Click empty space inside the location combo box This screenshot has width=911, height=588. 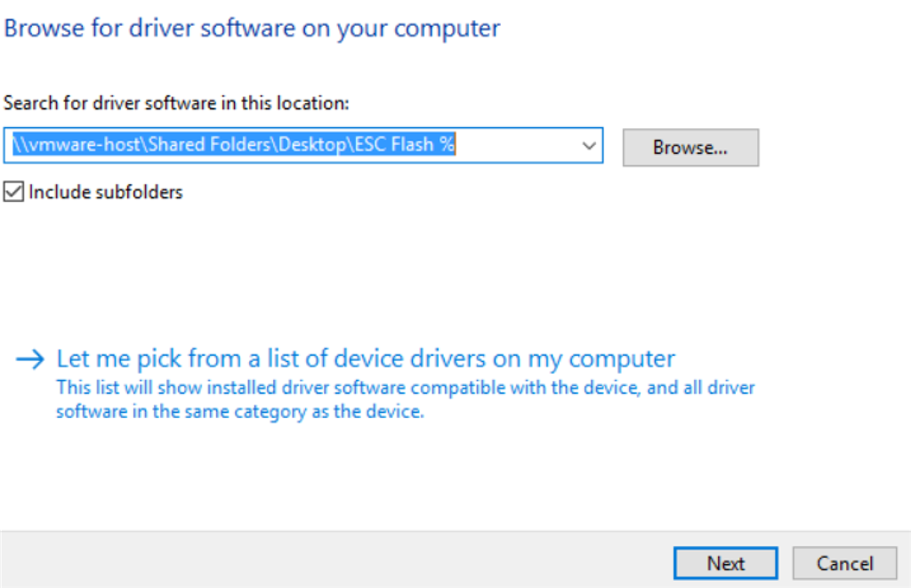517,145
